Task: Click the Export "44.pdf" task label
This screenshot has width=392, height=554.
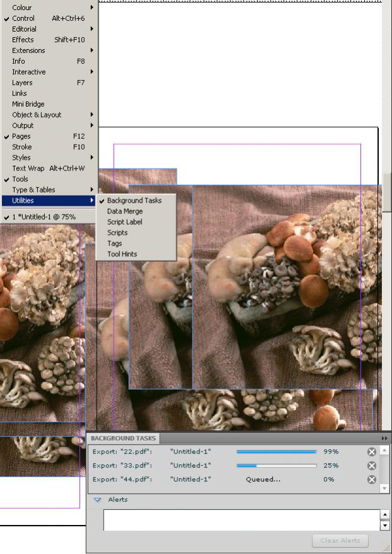Action: pyautogui.click(x=122, y=480)
